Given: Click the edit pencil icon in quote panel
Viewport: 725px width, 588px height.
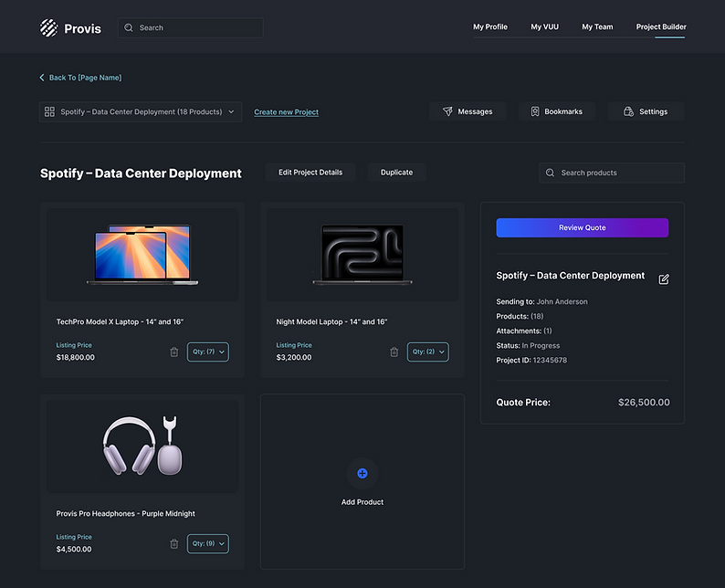Looking at the screenshot, I should pyautogui.click(x=664, y=279).
